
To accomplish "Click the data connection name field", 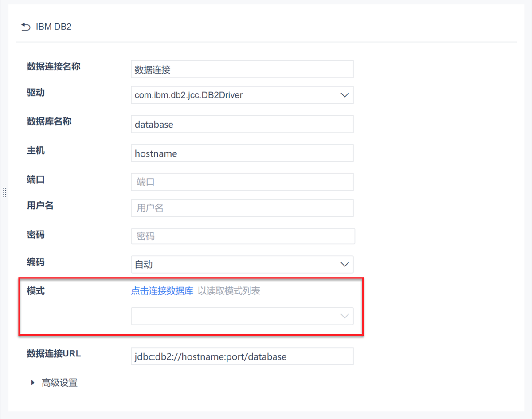I will click(242, 69).
